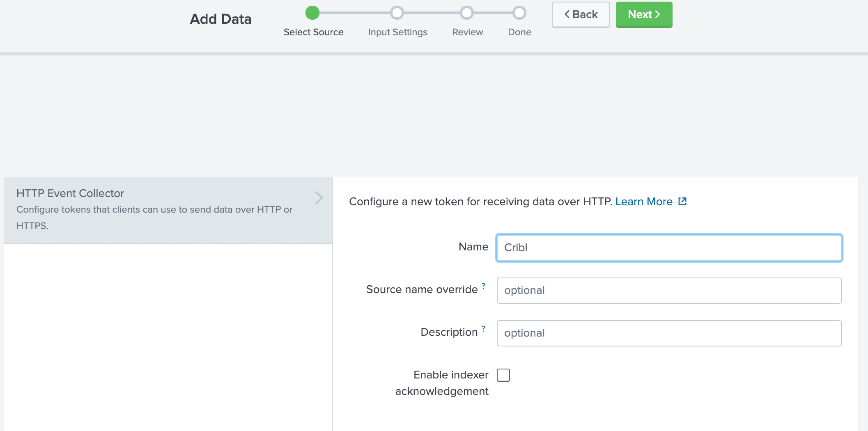This screenshot has width=868, height=431.
Task: Click the Input Settings step circle
Action: coord(397,13)
